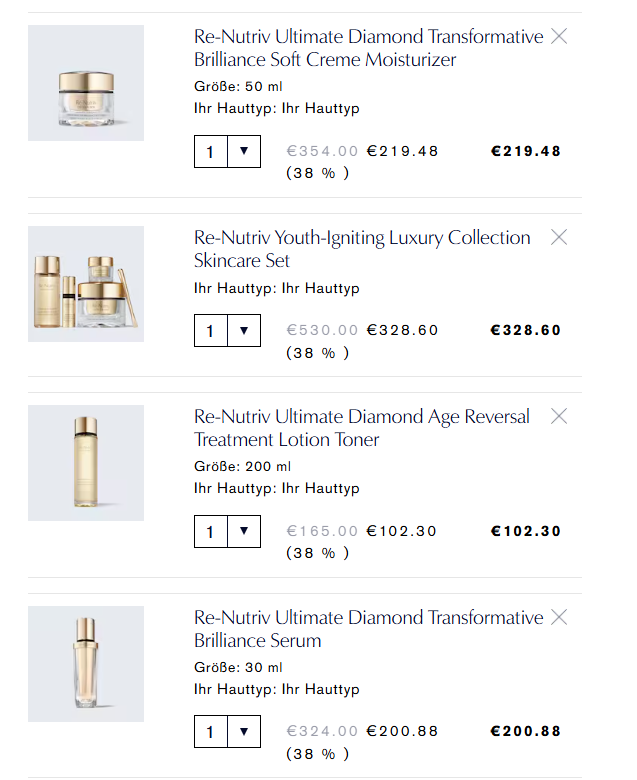This screenshot has width=637, height=780.
Task: Remove Soft Creme Moisturizer from cart
Action: click(559, 36)
